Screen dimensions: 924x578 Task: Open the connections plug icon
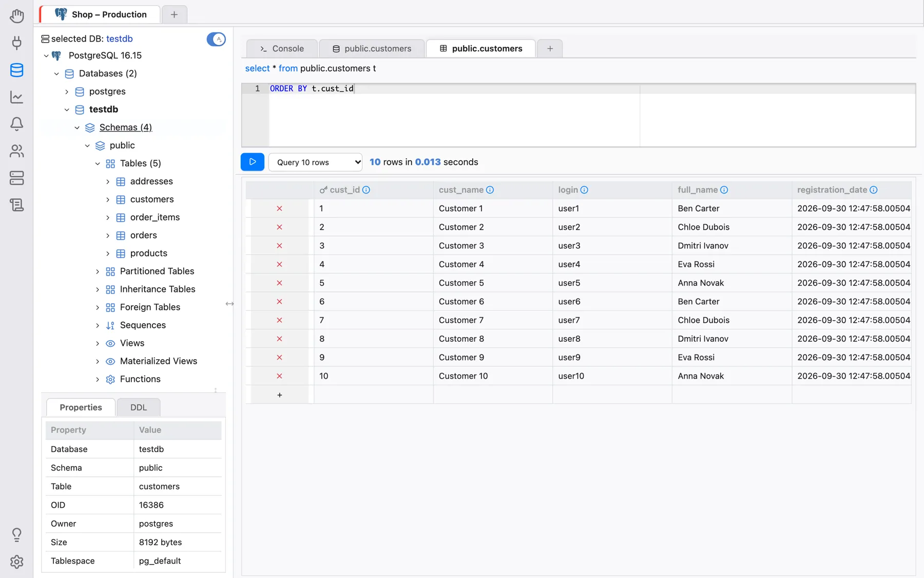pyautogui.click(x=16, y=43)
